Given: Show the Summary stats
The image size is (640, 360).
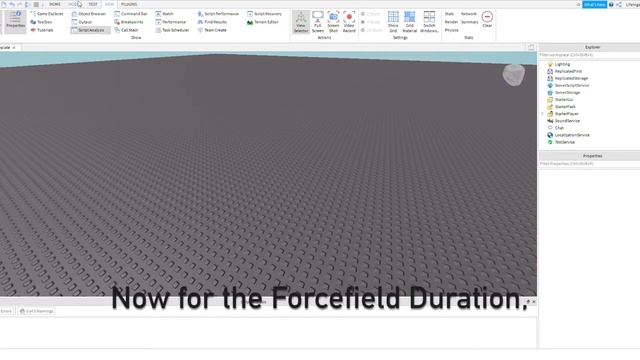Looking at the screenshot, I should coord(469,22).
